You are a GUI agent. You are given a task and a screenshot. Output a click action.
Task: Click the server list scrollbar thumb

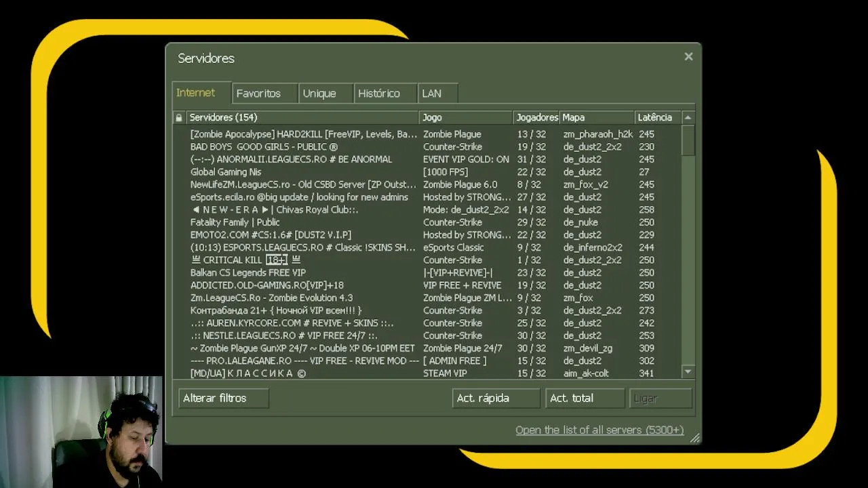click(688, 140)
